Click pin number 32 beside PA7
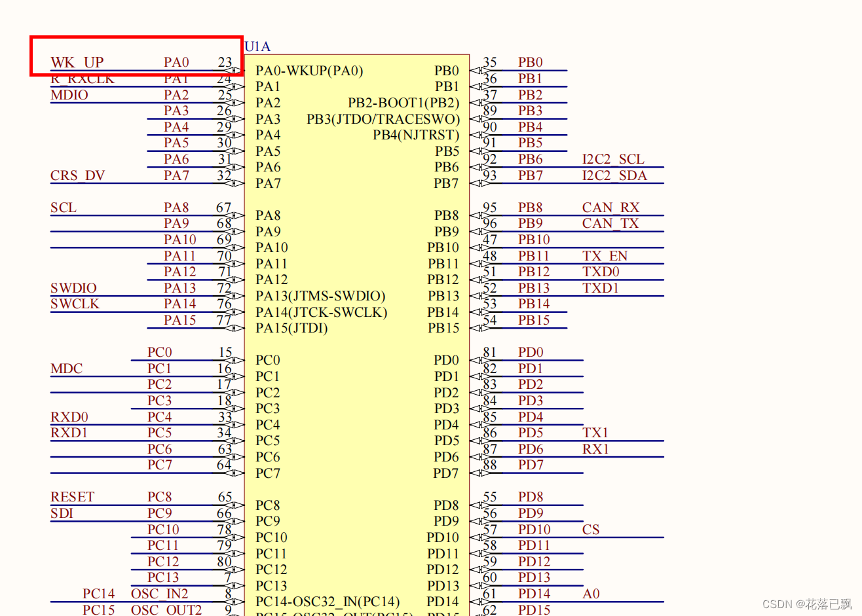 point(224,175)
